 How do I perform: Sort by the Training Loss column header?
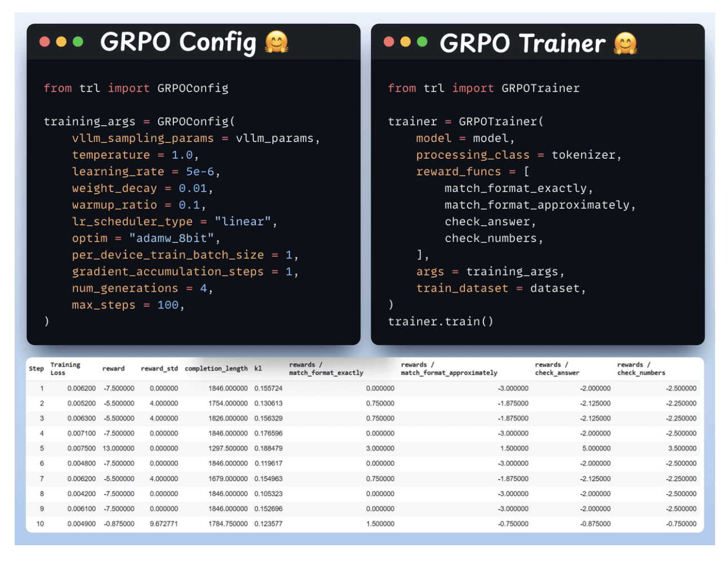tap(65, 369)
